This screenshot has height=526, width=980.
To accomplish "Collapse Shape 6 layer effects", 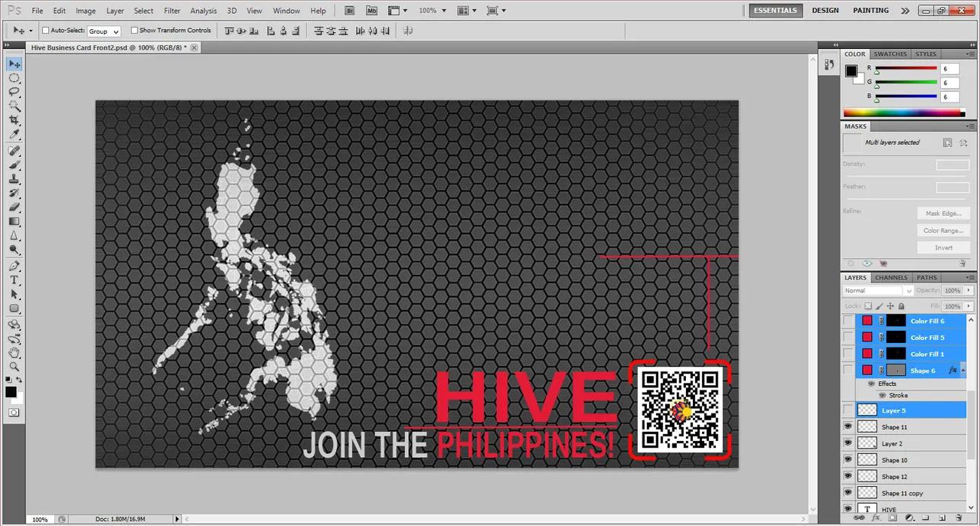I will click(962, 370).
